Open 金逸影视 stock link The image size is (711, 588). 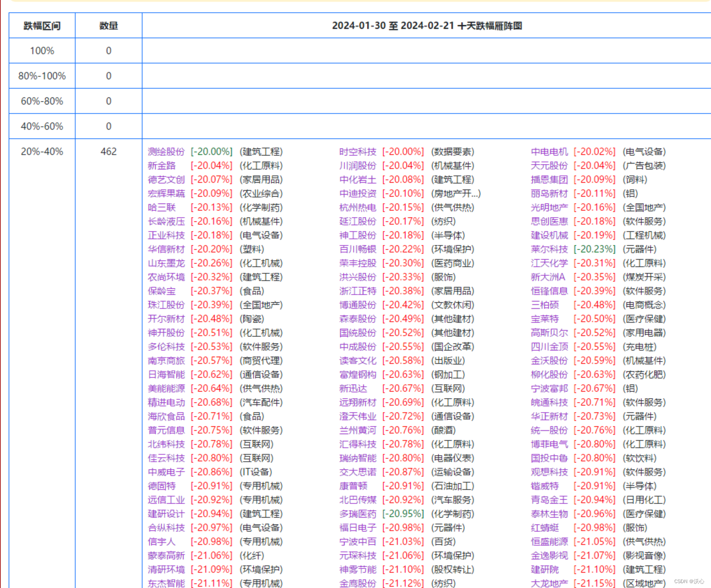(x=549, y=556)
